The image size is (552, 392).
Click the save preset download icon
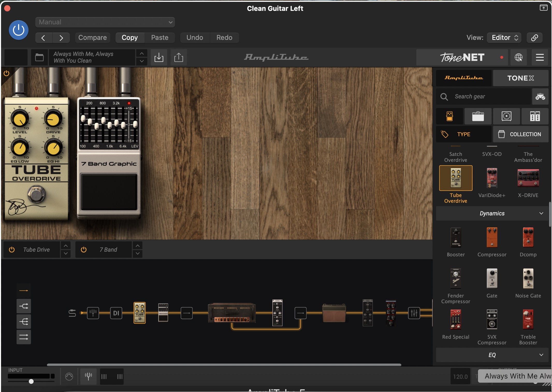[159, 57]
